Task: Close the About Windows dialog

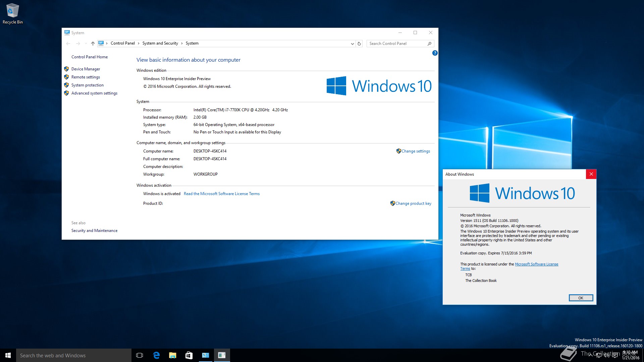Action: coord(591,174)
